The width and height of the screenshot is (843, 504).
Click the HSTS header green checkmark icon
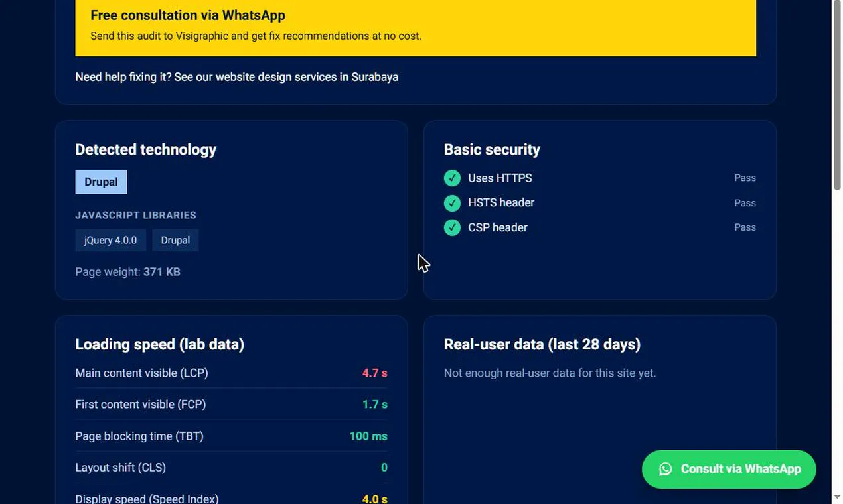[x=452, y=203]
